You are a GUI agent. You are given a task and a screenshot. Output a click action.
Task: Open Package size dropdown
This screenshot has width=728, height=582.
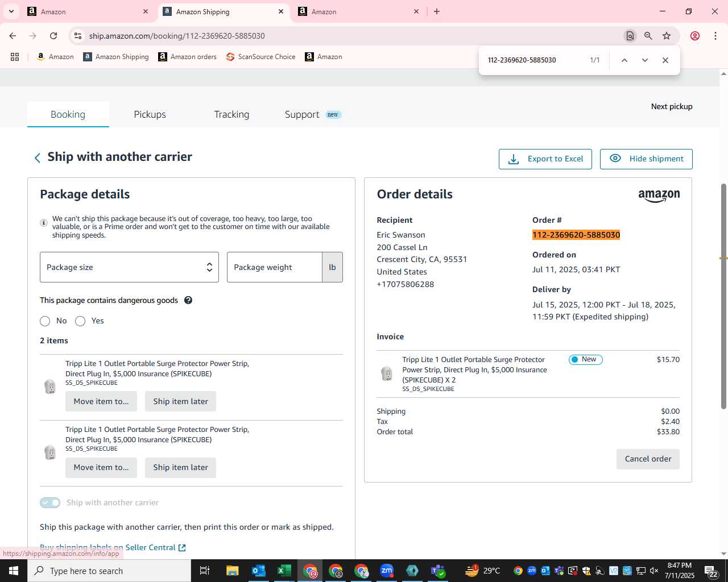click(129, 267)
